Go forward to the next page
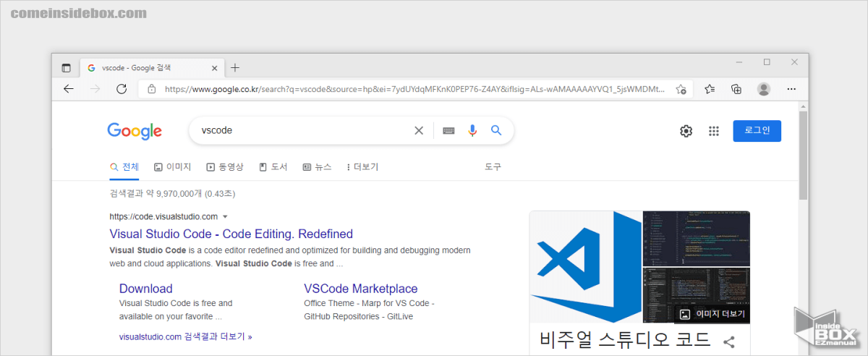This screenshot has width=868, height=356. 95,89
